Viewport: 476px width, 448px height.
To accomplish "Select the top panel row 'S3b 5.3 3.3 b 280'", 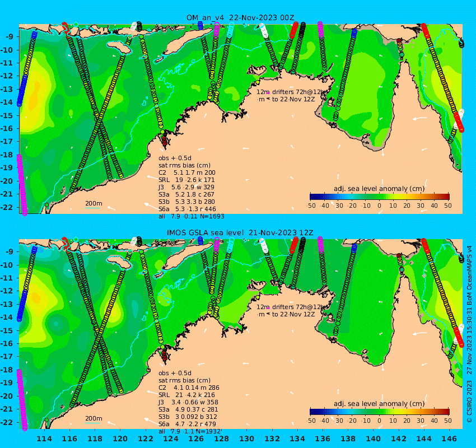I will click(x=186, y=202).
